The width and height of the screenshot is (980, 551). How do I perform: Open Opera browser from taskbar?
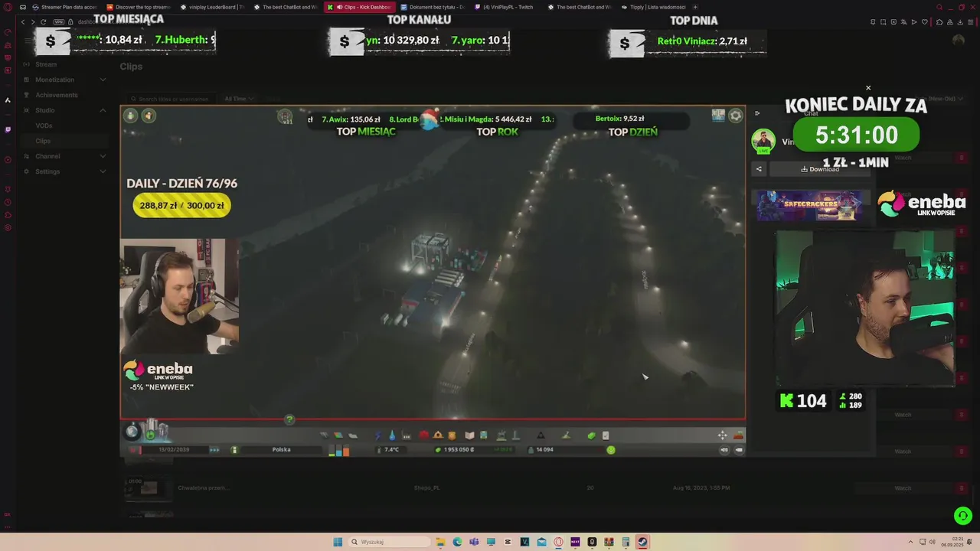(558, 542)
